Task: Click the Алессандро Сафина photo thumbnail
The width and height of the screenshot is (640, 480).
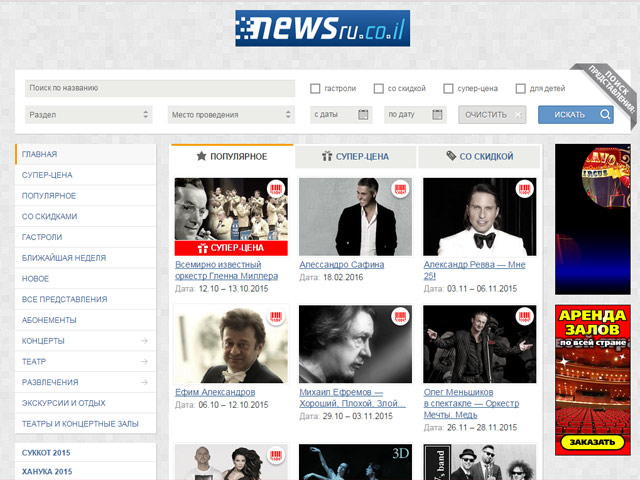Action: tap(356, 217)
